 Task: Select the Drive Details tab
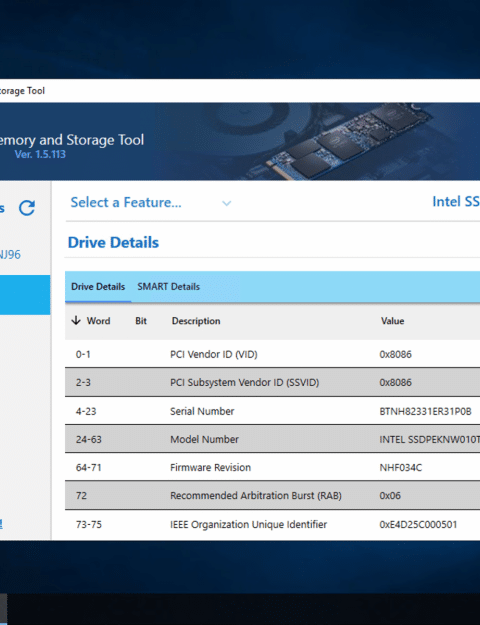click(98, 287)
